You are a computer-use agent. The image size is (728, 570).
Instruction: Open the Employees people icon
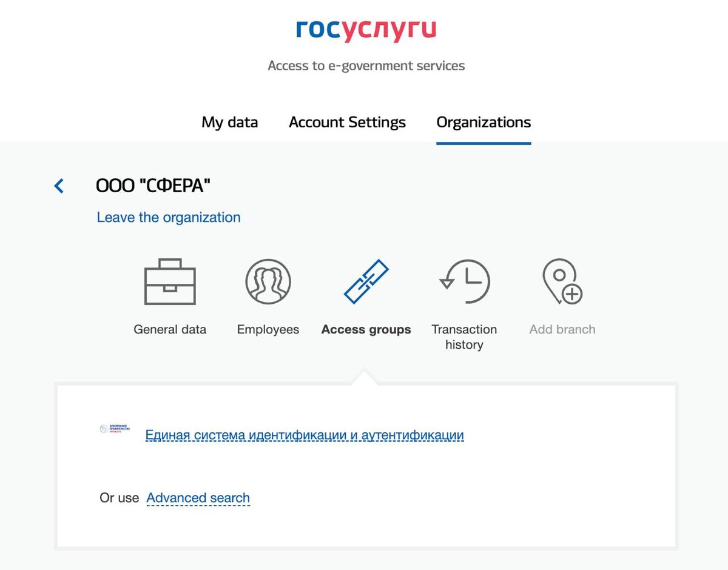pyautogui.click(x=268, y=282)
